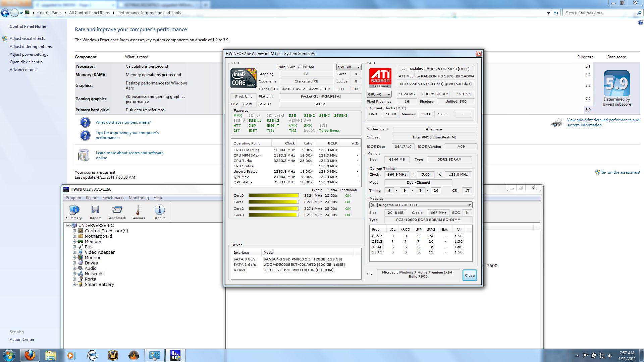Open 'Advanced tools' sidebar link
The image size is (644, 362).
pyautogui.click(x=23, y=70)
